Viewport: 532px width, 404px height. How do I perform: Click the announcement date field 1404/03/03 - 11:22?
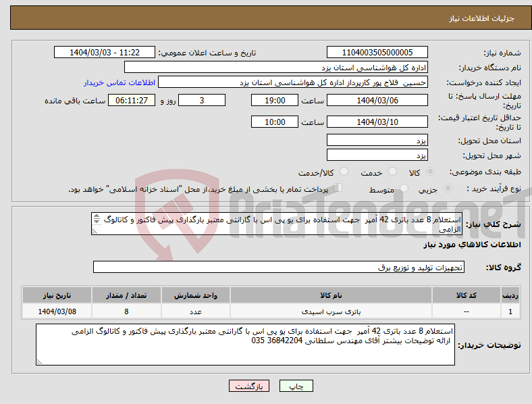[105, 52]
